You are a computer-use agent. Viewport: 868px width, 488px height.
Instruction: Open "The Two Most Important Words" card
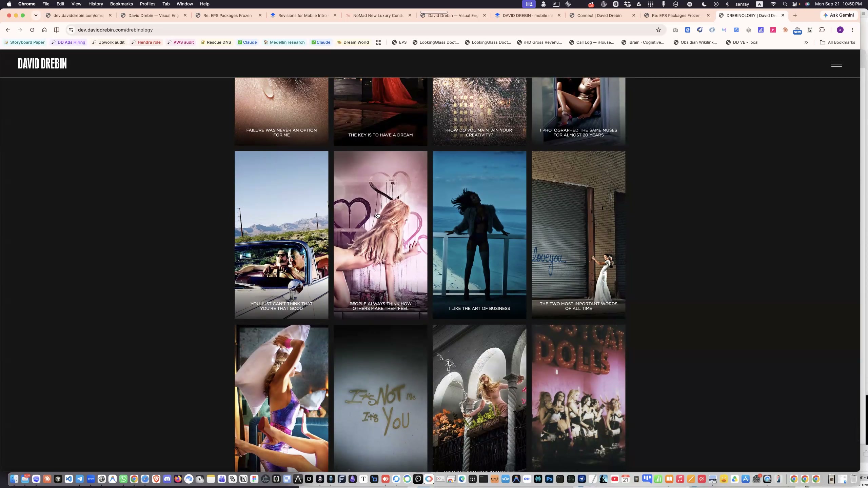(578, 235)
